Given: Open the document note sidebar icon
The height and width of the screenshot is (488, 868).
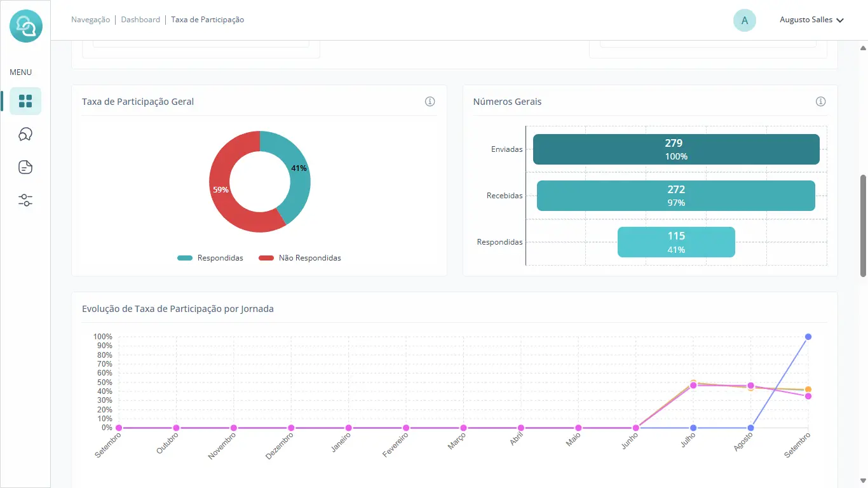Looking at the screenshot, I should (25, 167).
